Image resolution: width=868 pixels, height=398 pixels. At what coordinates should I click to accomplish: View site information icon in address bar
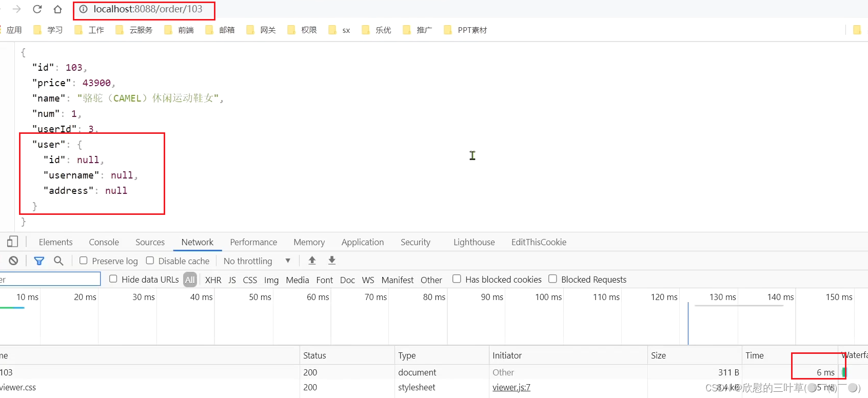83,9
